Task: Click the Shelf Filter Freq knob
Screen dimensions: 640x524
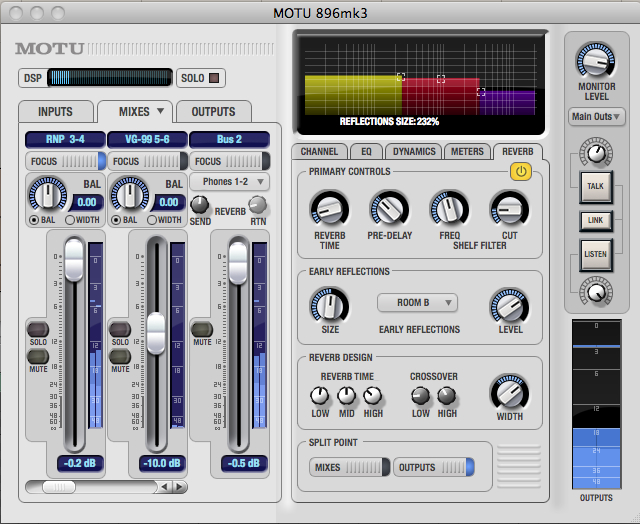Action: 449,209
